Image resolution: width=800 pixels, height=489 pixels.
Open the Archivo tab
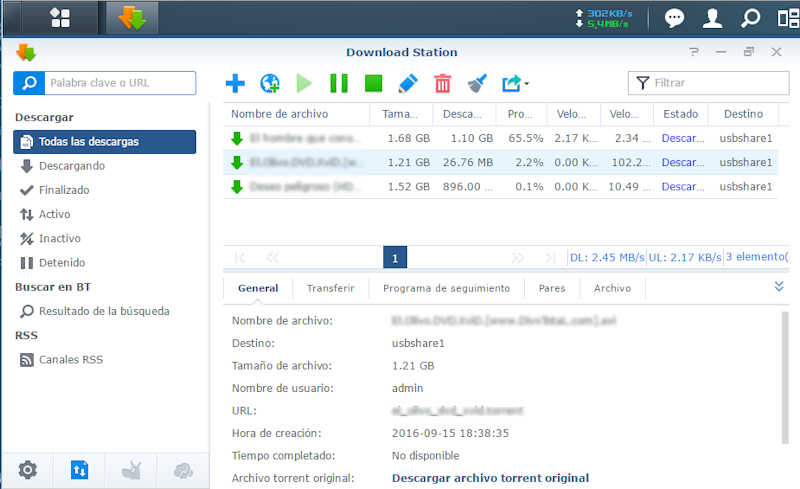click(612, 288)
